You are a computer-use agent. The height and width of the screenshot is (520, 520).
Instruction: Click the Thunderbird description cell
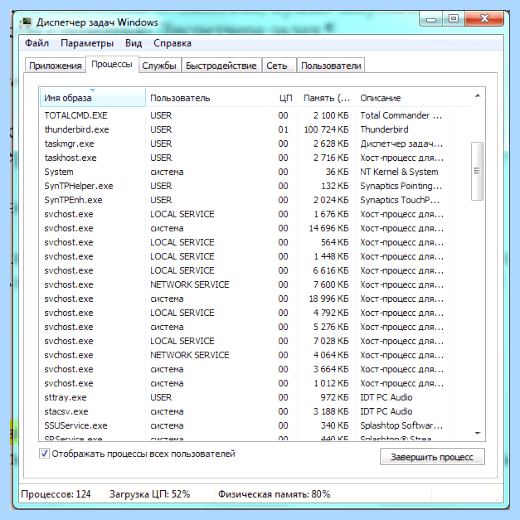tap(384, 129)
